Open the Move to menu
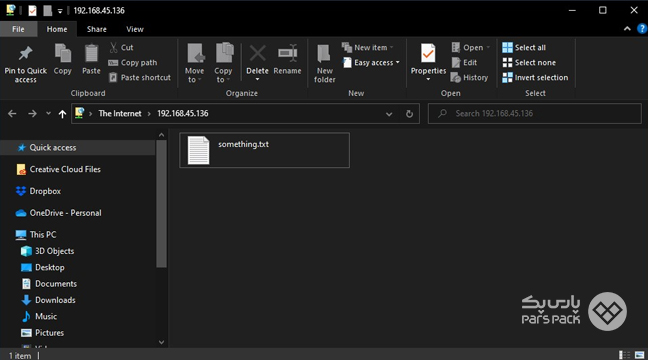Screen dimensions: 648x360 [194, 63]
